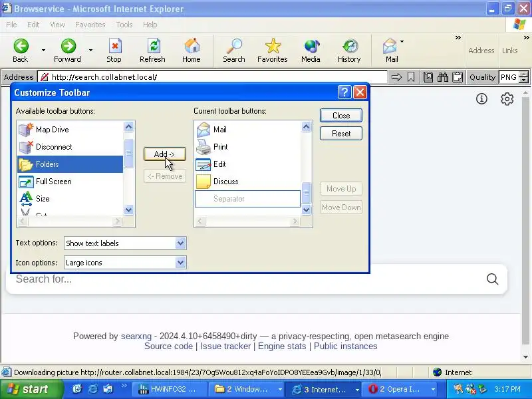Image resolution: width=532 pixels, height=399 pixels.
Task: Expand the toolbar overflow chevron beside Mail
Action: [458, 38]
